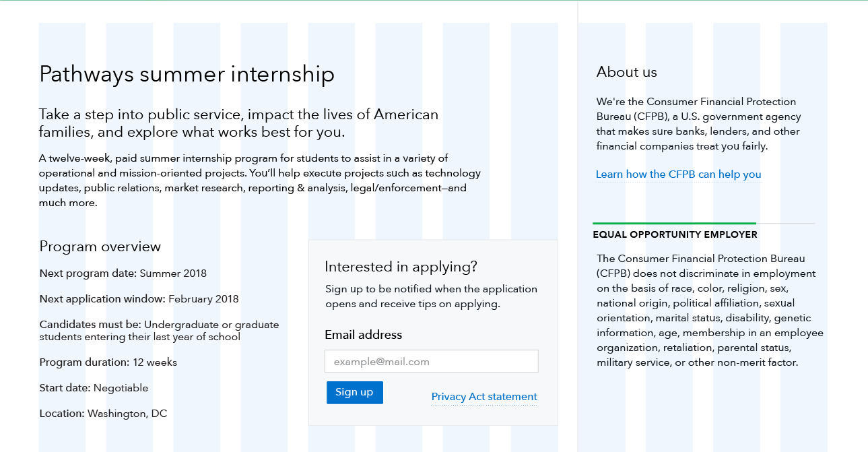The width and height of the screenshot is (868, 452).
Task: Click the twelve-week internship description paragraph
Action: 260,181
